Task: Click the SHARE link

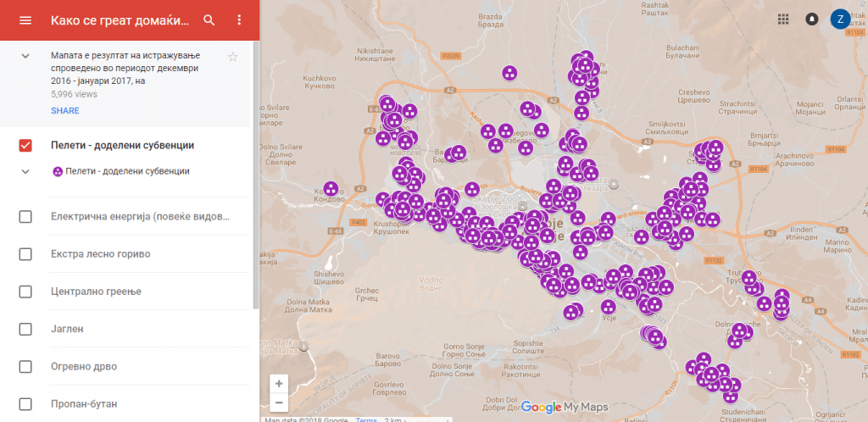Action: click(65, 111)
